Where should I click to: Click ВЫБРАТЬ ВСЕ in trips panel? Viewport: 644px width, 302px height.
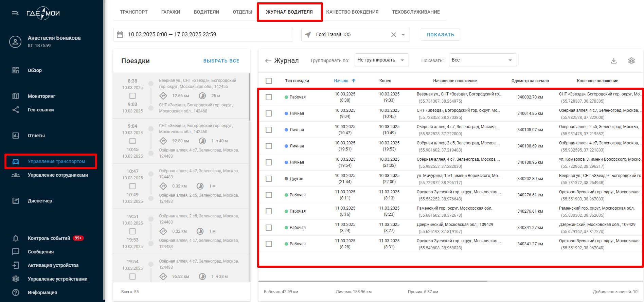coord(221,61)
